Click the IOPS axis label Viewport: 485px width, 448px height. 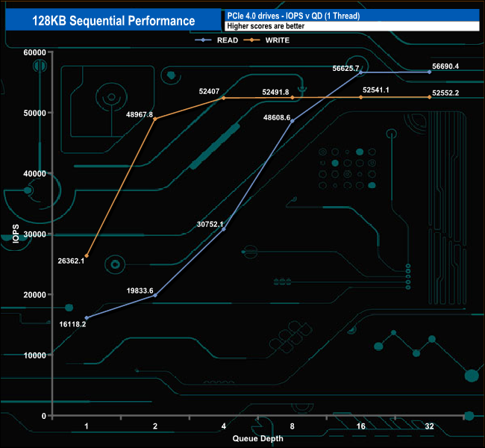click(16, 234)
